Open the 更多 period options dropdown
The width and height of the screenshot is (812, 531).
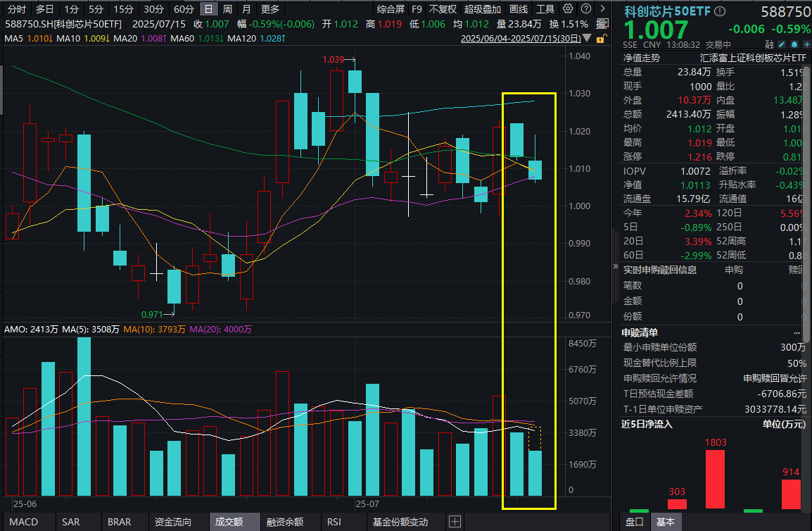pos(269,8)
